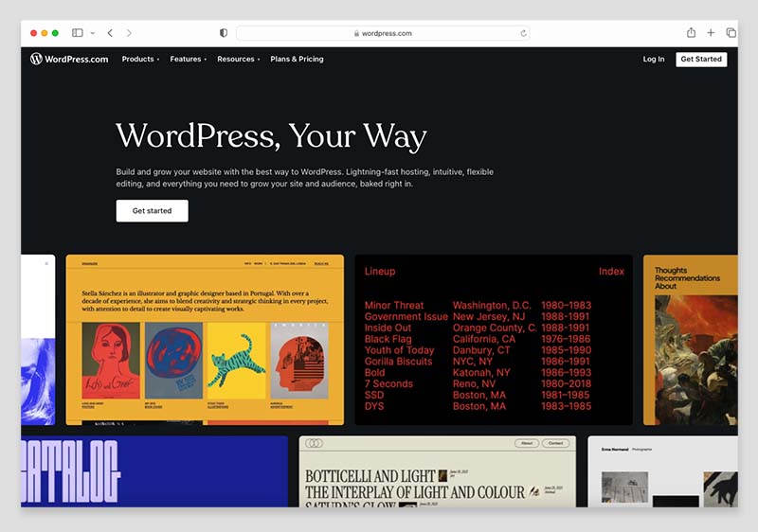This screenshot has height=532, width=758.
Task: Show tab overview icon in Safari
Action: tap(731, 33)
